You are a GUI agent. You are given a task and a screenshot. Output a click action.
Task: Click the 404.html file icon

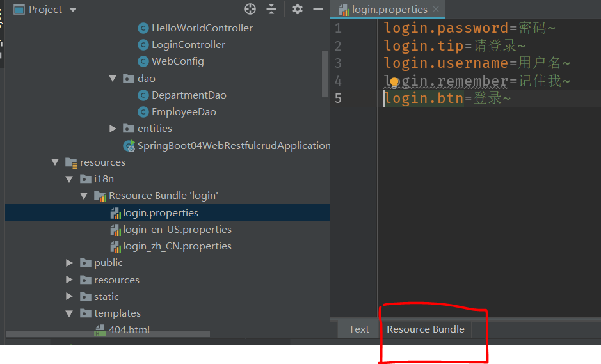(x=100, y=330)
